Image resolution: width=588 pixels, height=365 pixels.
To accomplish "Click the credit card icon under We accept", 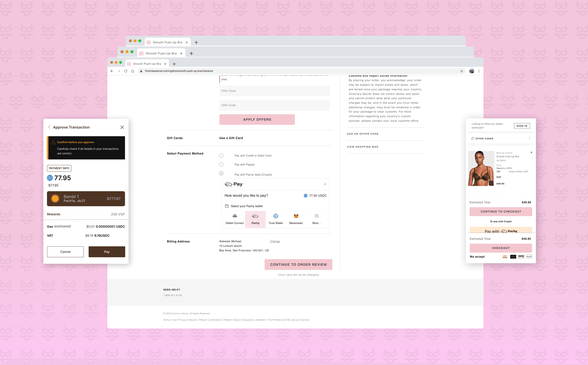I will [x=521, y=257].
